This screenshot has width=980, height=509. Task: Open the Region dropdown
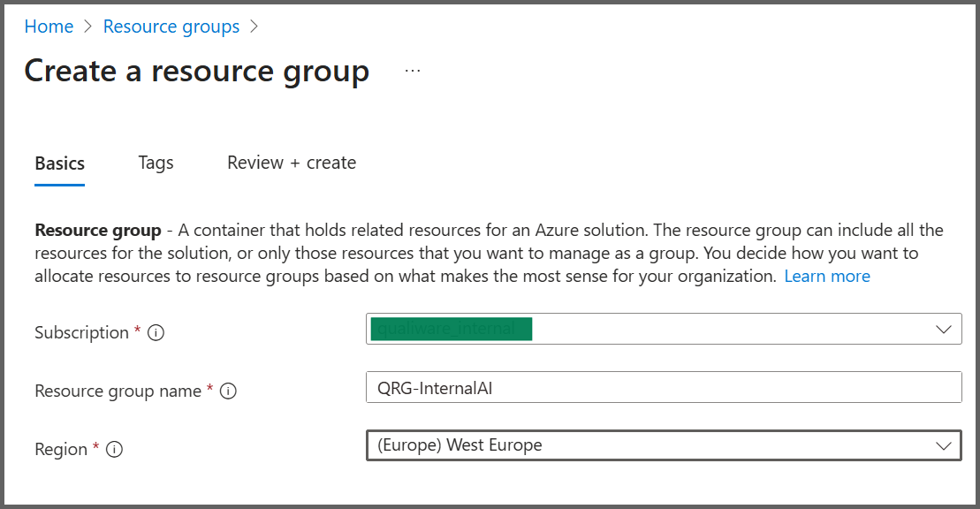click(663, 444)
